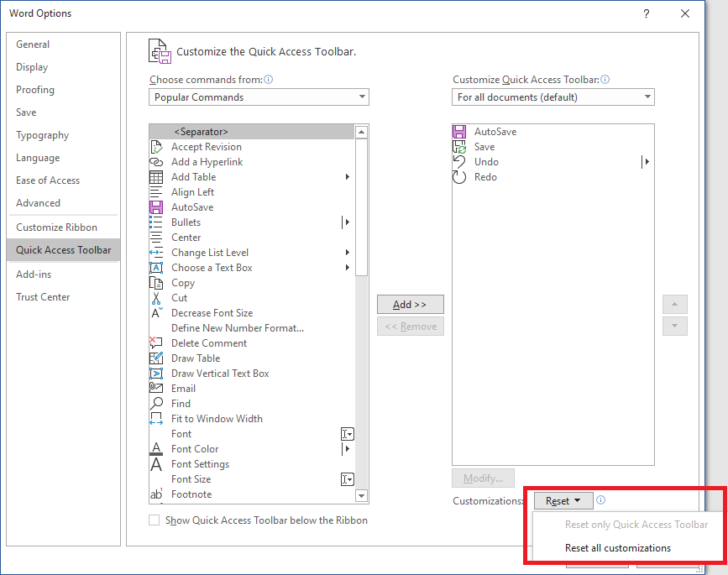The image size is (728, 575).
Task: Choose Reset all customizations
Action: [x=617, y=548]
